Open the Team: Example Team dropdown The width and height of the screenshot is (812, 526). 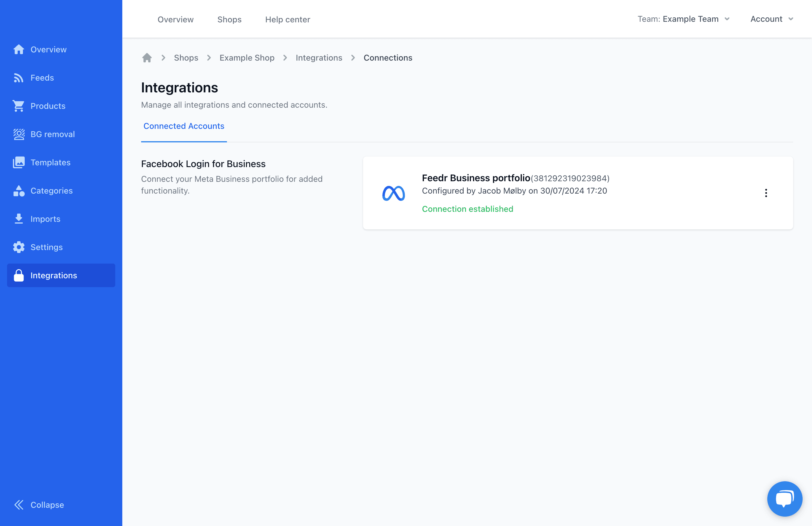tap(684, 19)
